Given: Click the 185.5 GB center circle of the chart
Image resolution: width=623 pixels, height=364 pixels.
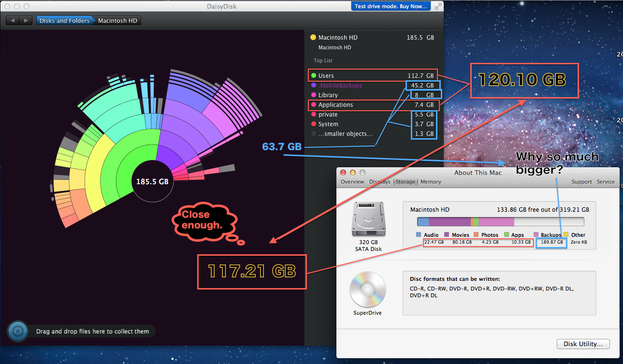Looking at the screenshot, I should pyautogui.click(x=152, y=182).
